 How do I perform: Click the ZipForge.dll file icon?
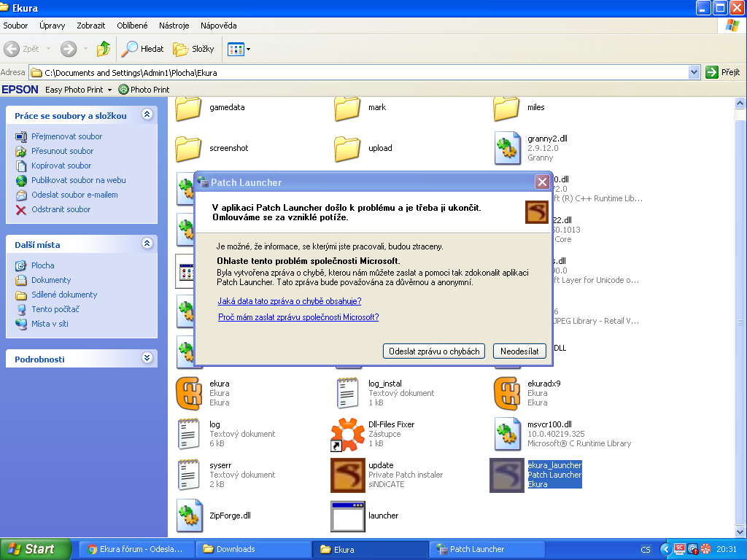(x=189, y=516)
